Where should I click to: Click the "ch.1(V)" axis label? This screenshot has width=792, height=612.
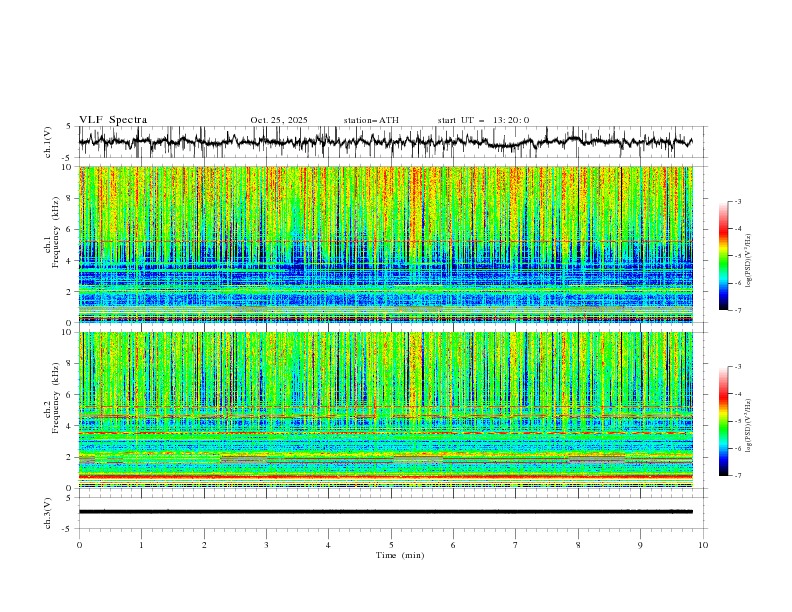tap(48, 142)
